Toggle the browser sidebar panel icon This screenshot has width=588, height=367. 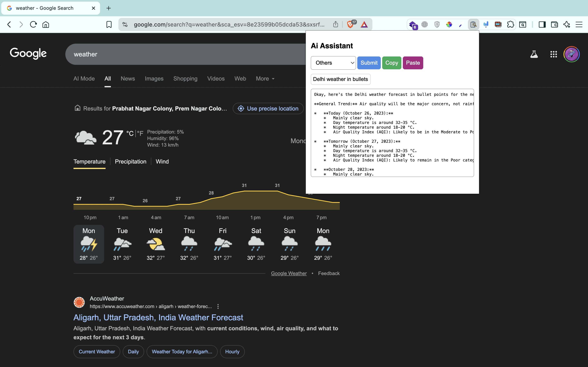(542, 24)
